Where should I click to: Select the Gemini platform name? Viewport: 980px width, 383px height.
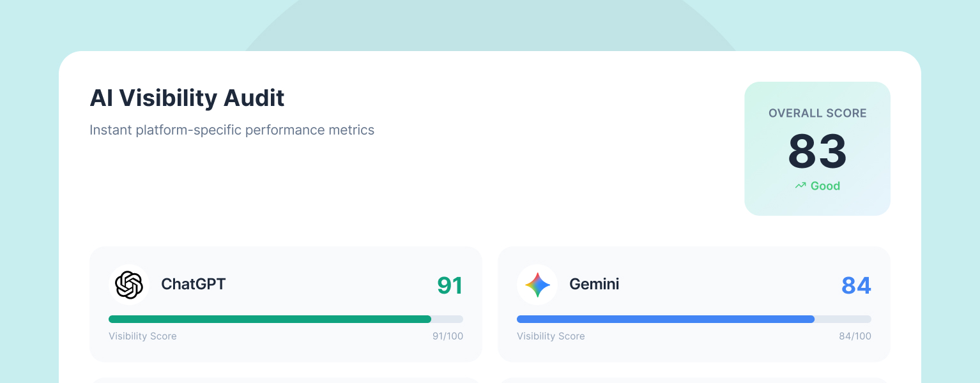[x=594, y=284]
